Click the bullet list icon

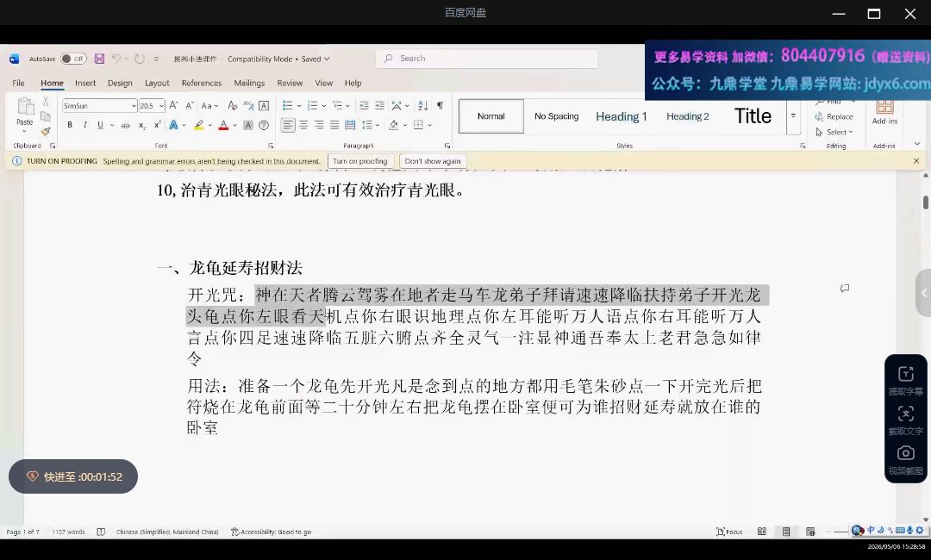287,106
